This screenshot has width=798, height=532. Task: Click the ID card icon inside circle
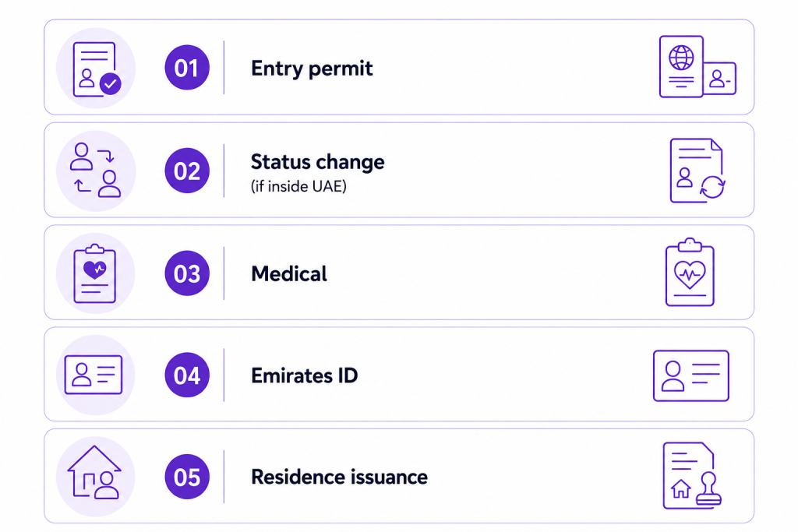[x=94, y=375]
